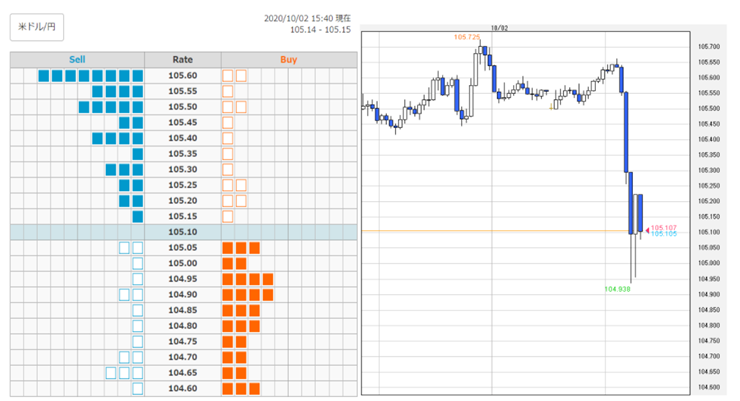The width and height of the screenshot is (740, 401).
Task: Click the single blue sell block at 105.35
Action: tap(138, 154)
